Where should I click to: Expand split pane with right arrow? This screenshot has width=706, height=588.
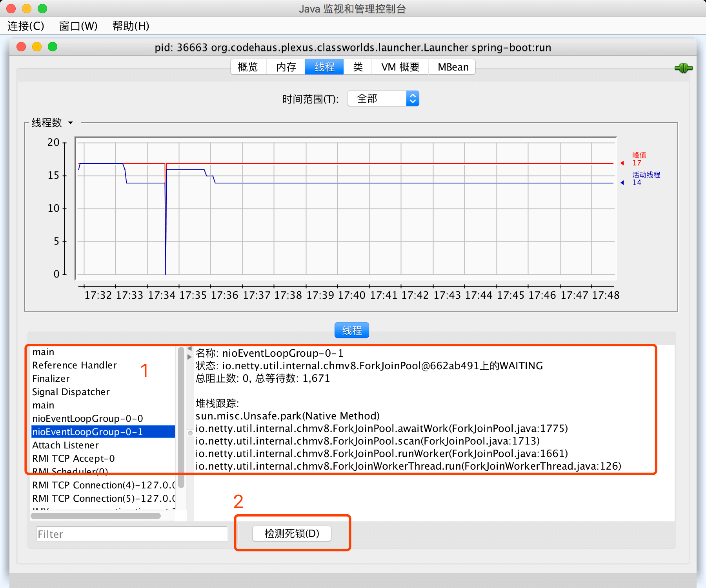click(190, 357)
